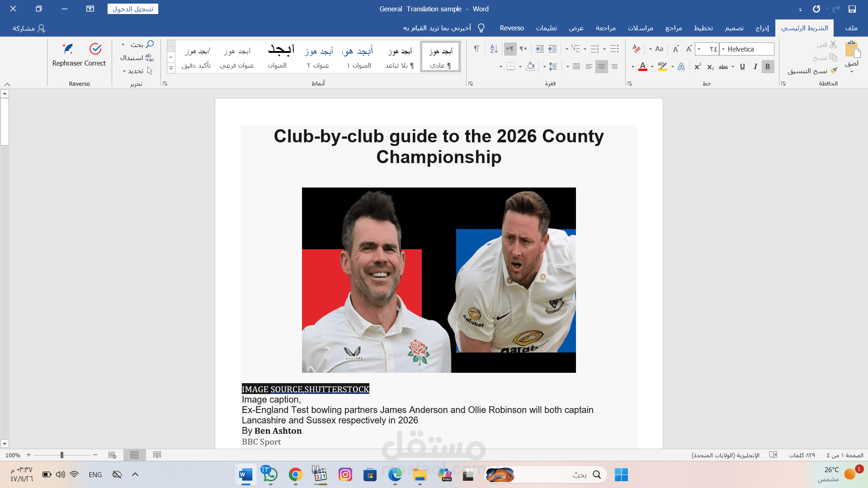Viewport: 868px width, 488px height.
Task: Open Instagram from the taskbar
Action: 345,474
